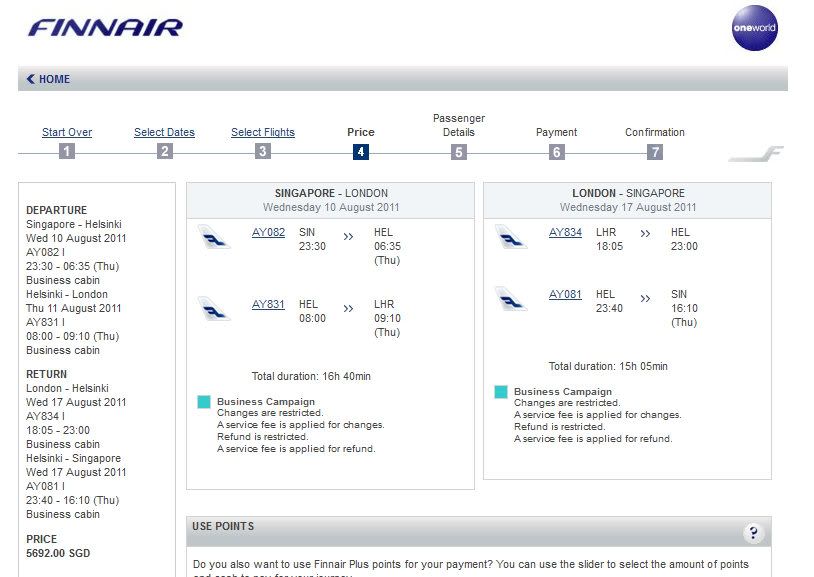This screenshot has height=577, width=814.
Task: Click the USE POINTS section header
Action: tap(479, 531)
